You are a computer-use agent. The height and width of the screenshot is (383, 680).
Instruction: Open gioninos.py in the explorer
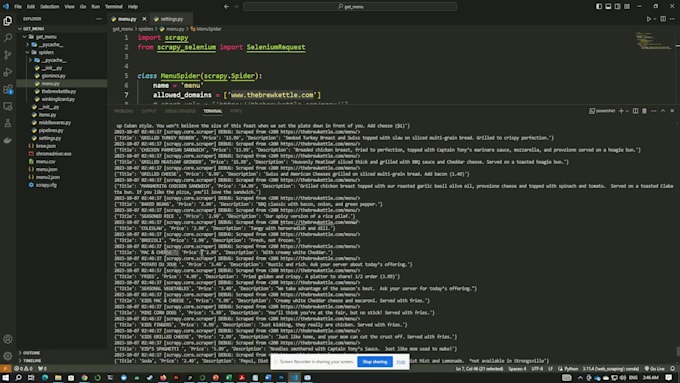coord(53,75)
